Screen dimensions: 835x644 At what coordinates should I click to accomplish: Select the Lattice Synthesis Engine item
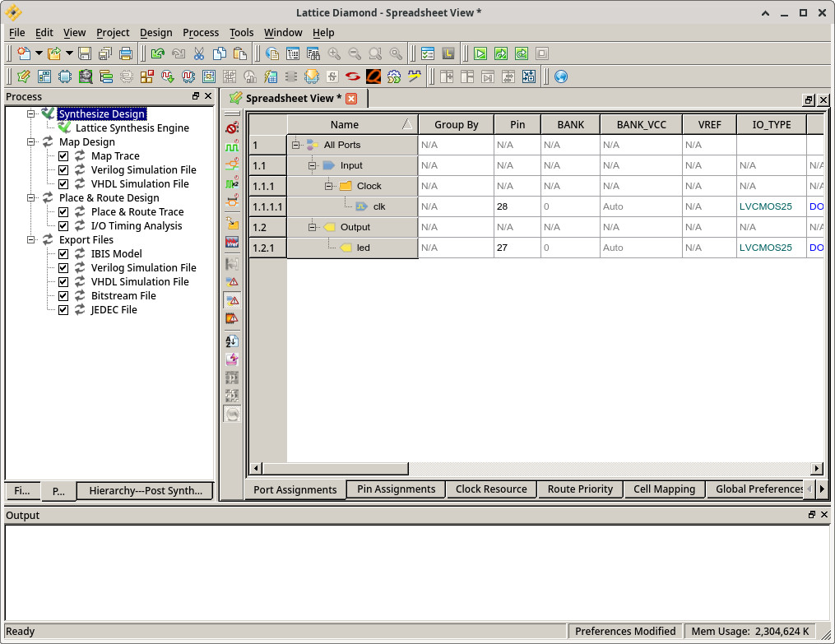[132, 127]
